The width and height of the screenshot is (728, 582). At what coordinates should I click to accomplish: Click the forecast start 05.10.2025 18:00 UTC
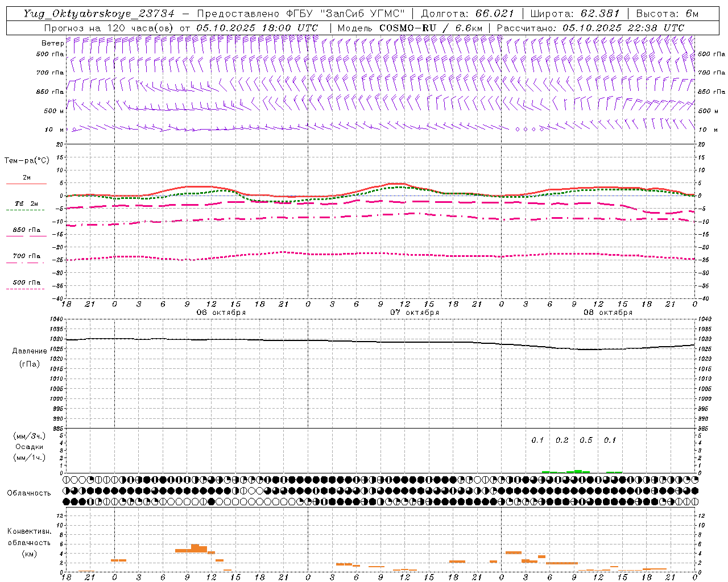pos(257,28)
